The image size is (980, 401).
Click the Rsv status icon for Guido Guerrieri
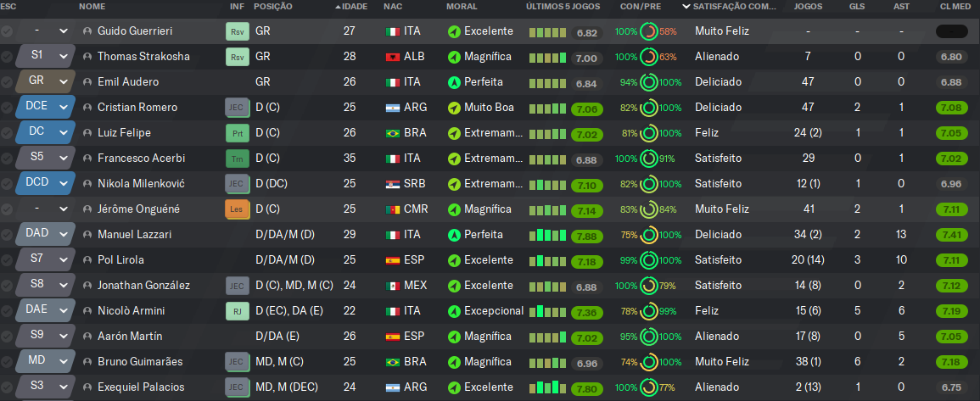tap(238, 31)
